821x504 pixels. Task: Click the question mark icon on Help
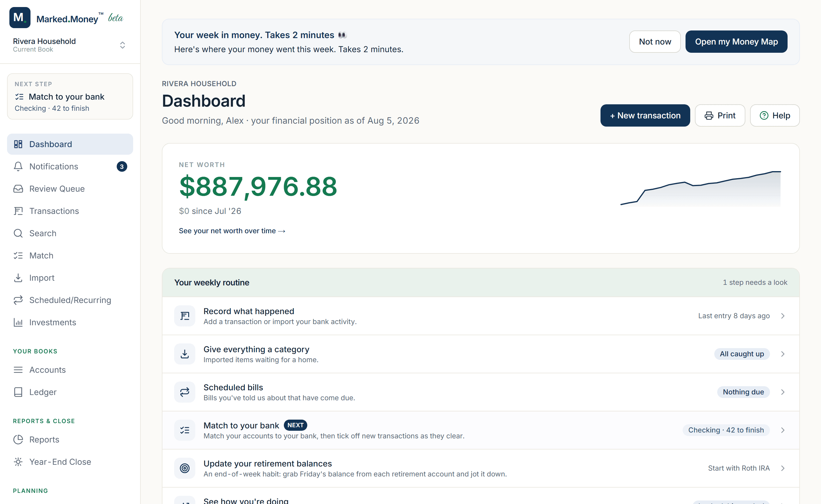point(764,115)
